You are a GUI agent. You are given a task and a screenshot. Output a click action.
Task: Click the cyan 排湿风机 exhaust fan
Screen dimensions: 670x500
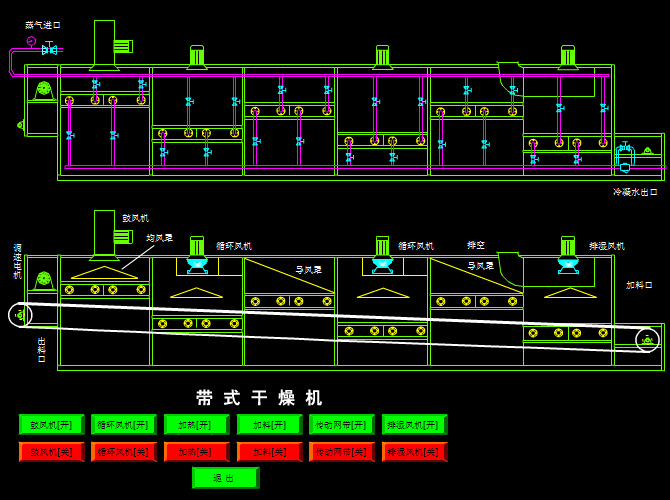pyautogui.click(x=568, y=265)
